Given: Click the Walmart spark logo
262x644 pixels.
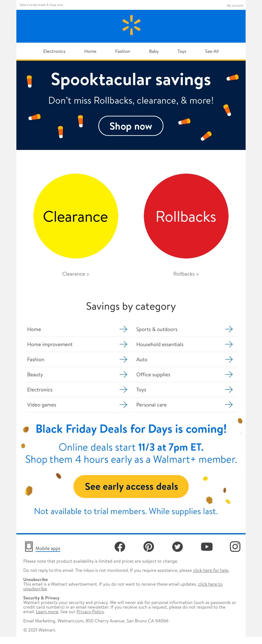Looking at the screenshot, I should (x=131, y=25).
